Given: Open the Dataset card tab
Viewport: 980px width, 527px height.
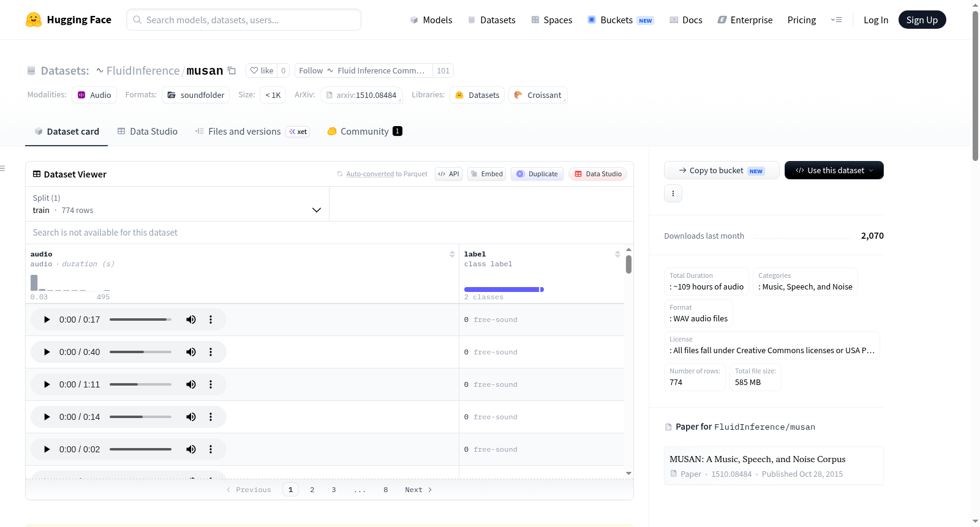Looking at the screenshot, I should (67, 132).
